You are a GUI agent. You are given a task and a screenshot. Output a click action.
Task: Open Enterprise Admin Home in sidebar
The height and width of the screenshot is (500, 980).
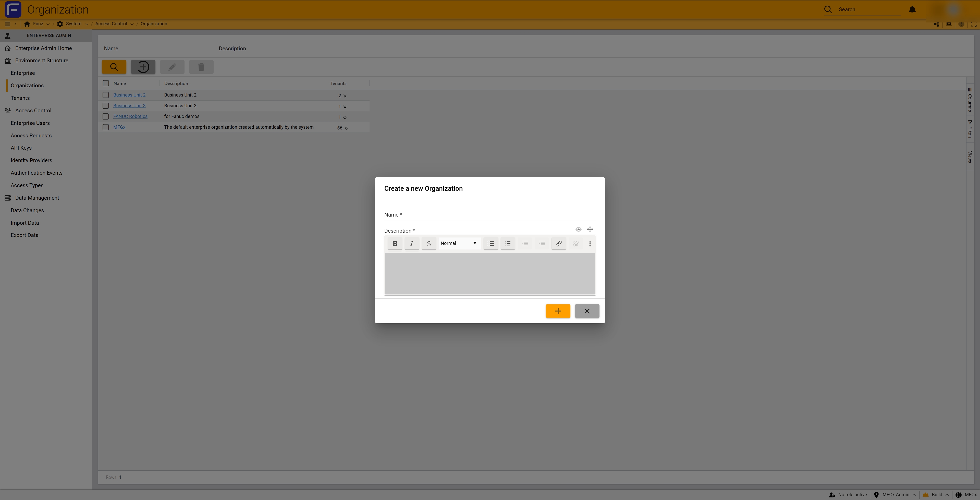point(43,48)
